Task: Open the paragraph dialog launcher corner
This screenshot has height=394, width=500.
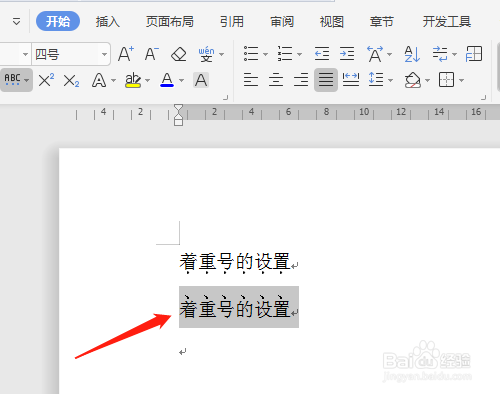Action: pos(483,98)
